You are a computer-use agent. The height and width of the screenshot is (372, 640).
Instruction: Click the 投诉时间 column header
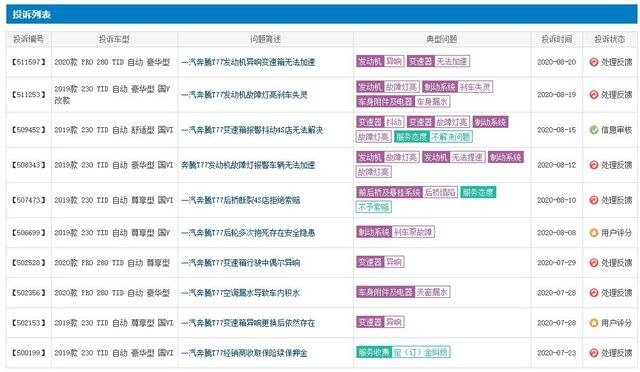point(556,39)
